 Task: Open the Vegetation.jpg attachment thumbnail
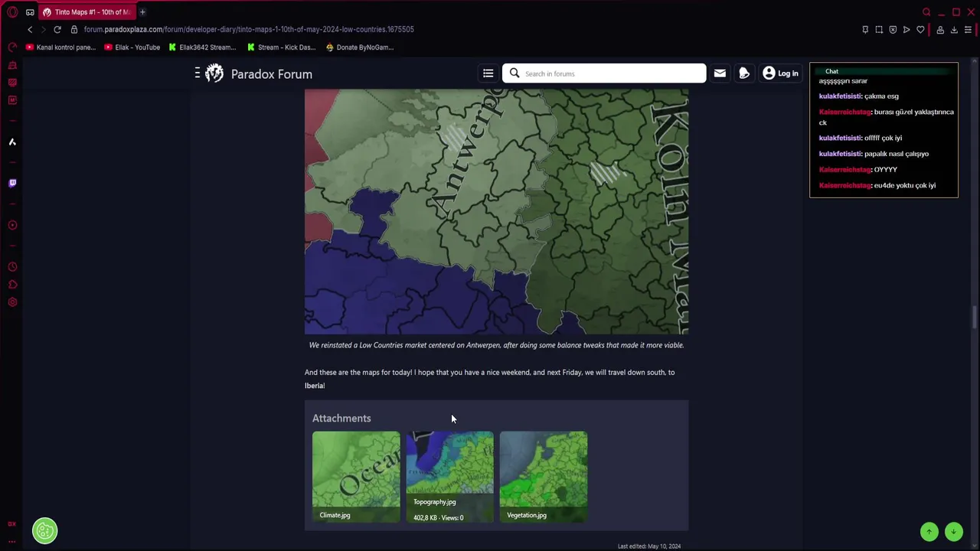pos(544,477)
